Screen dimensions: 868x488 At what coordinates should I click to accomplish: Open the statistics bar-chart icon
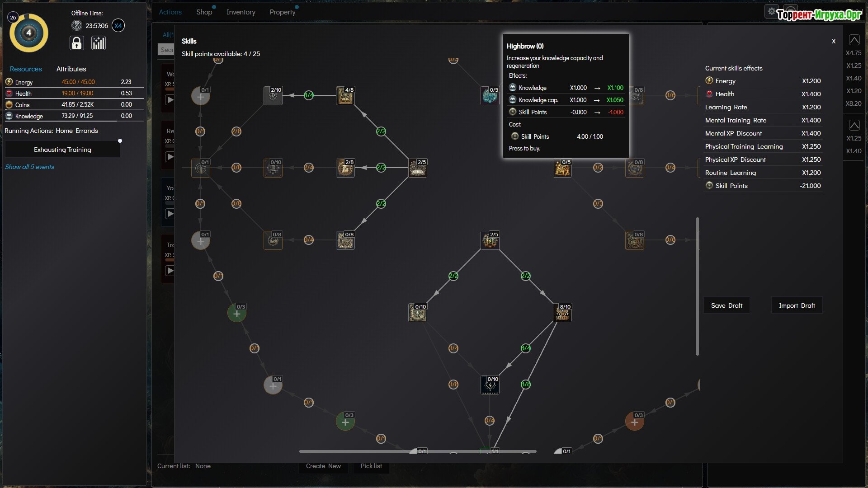(98, 43)
